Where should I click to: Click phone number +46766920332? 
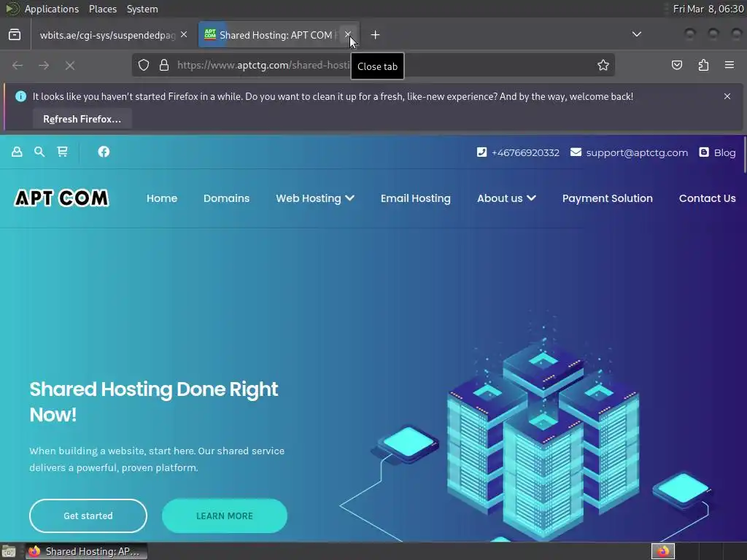click(x=525, y=153)
